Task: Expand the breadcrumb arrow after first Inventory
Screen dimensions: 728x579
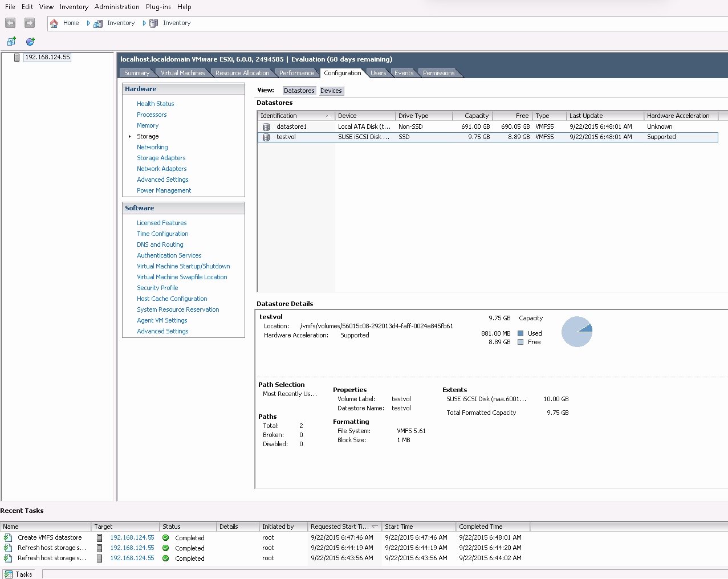Action: pos(144,23)
